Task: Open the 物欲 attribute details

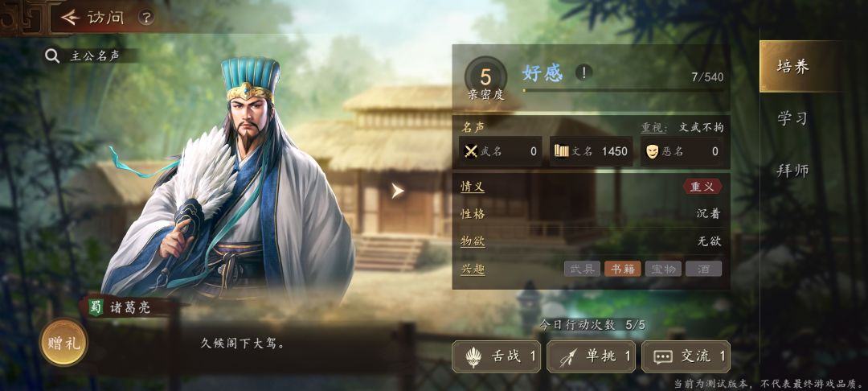Action: (x=473, y=241)
